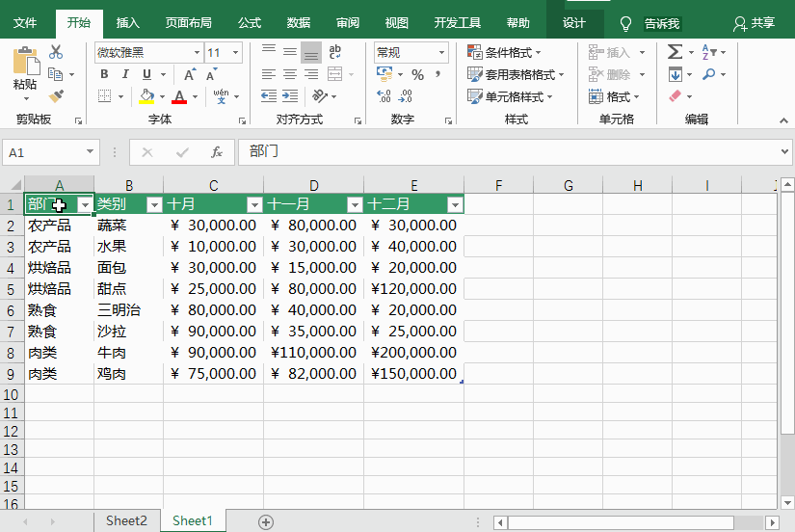795x532 pixels.
Task: Open the font name dropdown
Action: [x=197, y=53]
